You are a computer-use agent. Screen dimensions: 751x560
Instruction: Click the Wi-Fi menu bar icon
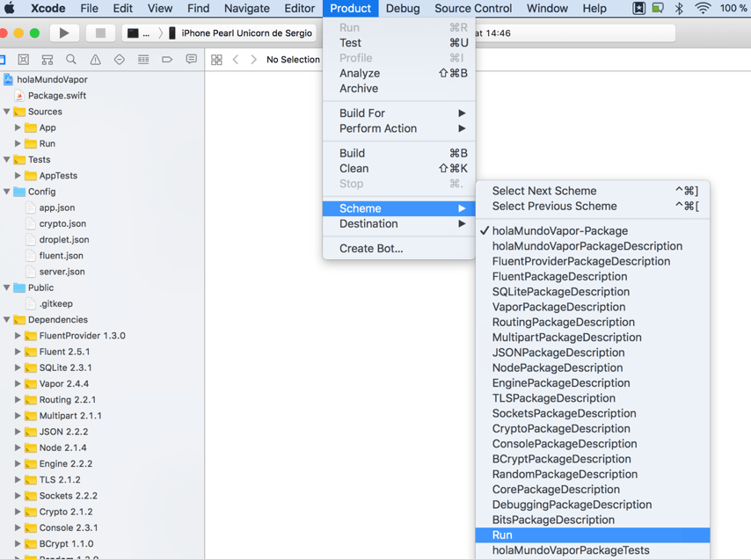tap(703, 8)
